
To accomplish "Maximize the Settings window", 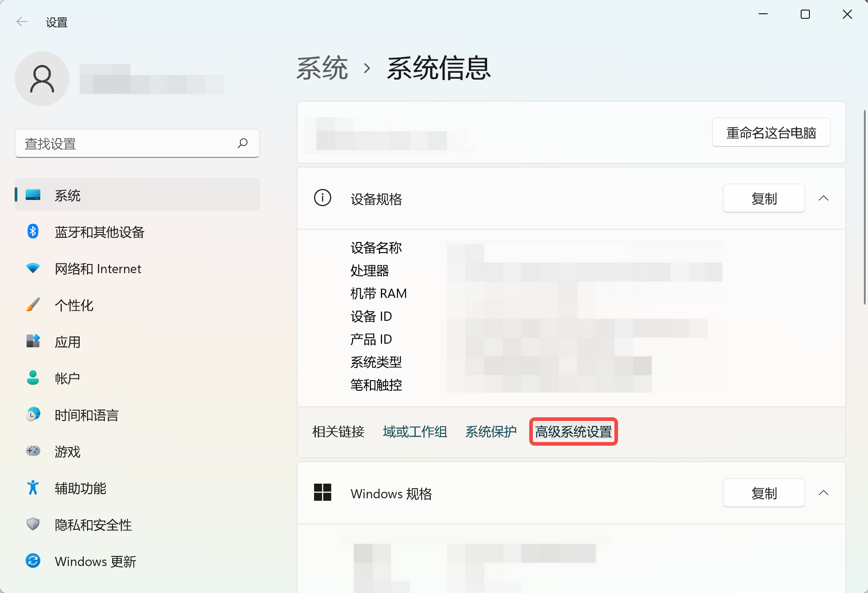I will click(805, 14).
